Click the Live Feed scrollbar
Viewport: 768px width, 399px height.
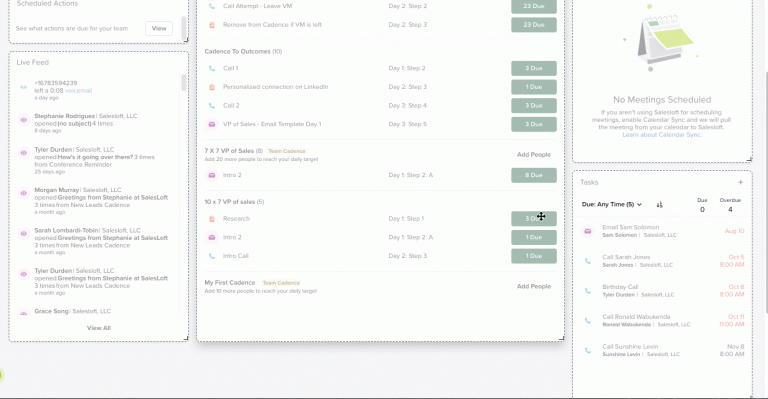click(x=184, y=83)
